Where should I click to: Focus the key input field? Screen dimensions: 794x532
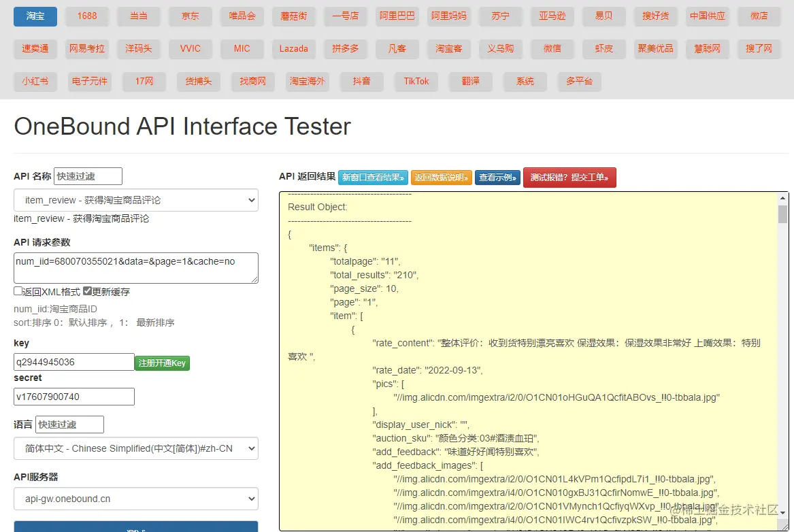coord(74,362)
